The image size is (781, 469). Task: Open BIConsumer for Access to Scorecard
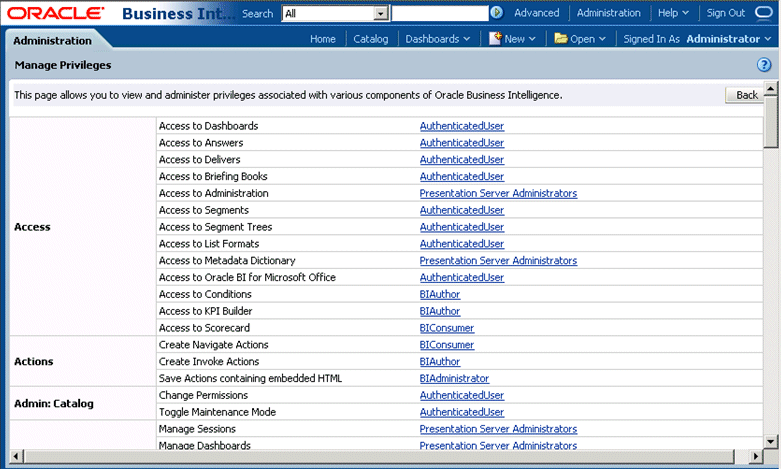coord(447,328)
